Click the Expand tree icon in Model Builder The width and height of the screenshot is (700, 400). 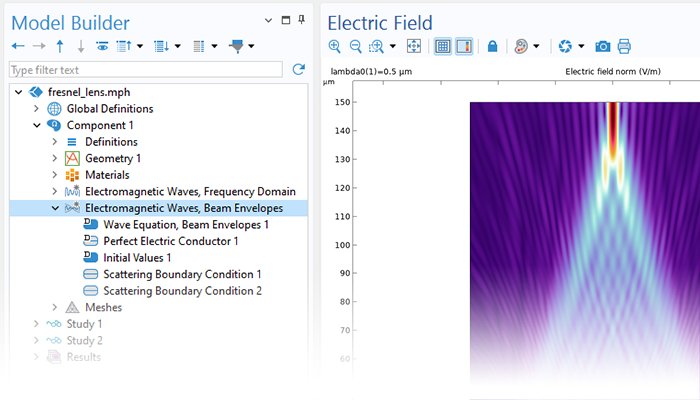161,46
